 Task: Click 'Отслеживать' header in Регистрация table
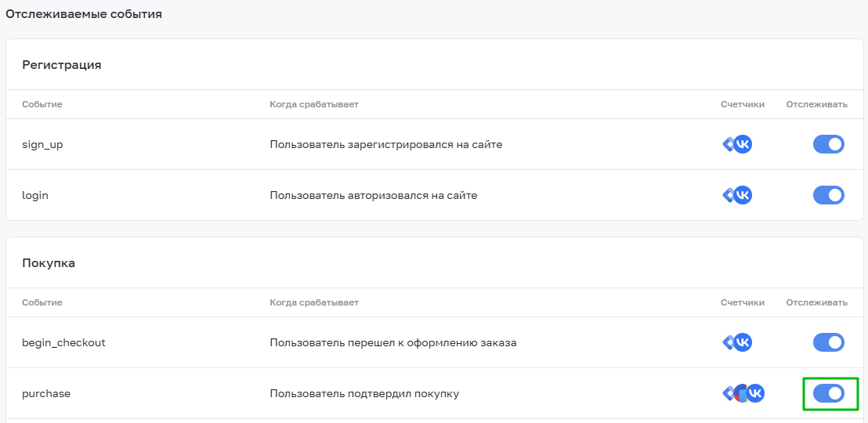[x=816, y=104]
